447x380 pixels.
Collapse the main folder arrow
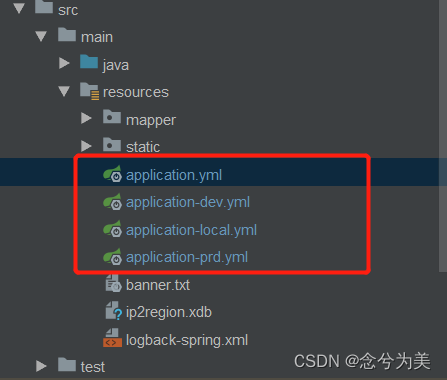(41, 36)
